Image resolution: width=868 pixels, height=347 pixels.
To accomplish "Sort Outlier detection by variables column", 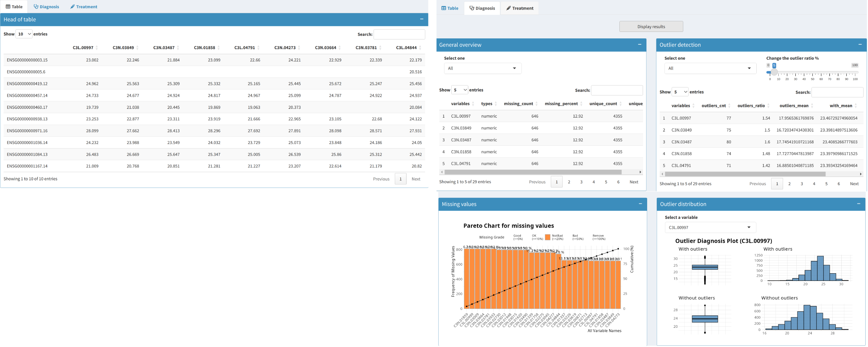I will click(x=683, y=106).
